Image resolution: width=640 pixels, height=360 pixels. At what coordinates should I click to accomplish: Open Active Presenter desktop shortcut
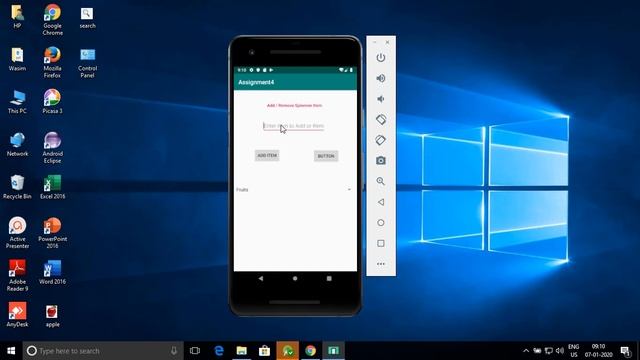(x=17, y=233)
